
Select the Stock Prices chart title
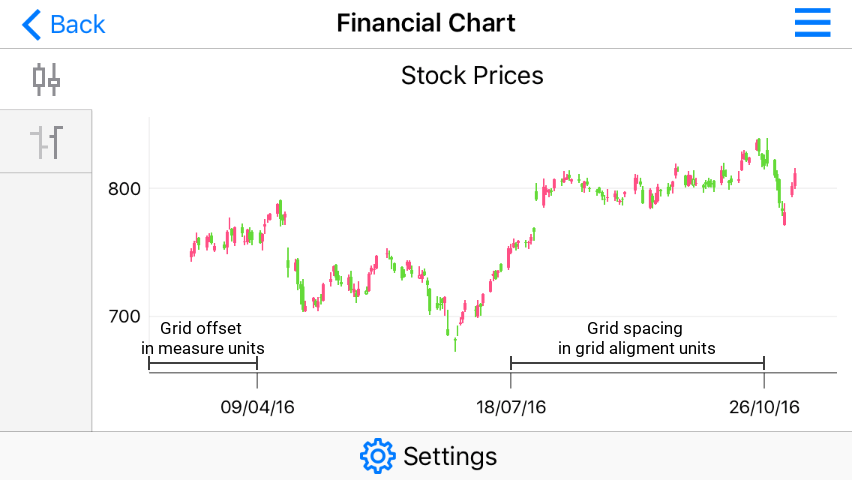pyautogui.click(x=472, y=75)
